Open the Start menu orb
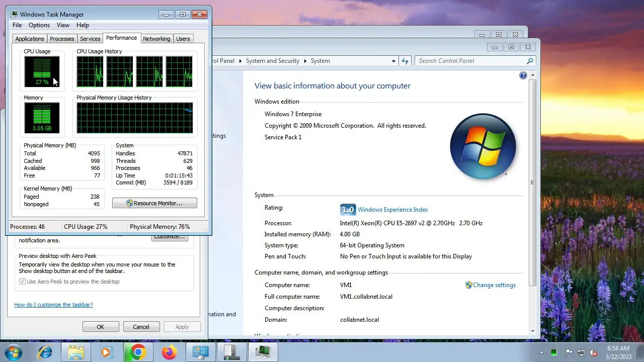 point(14,351)
